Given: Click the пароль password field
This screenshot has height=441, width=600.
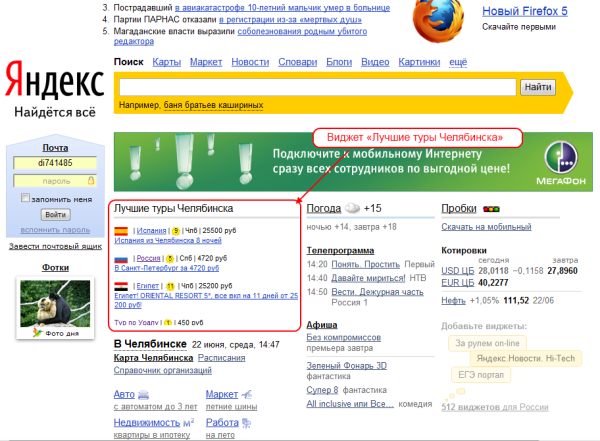Looking at the screenshot, I should pyautogui.click(x=55, y=181).
